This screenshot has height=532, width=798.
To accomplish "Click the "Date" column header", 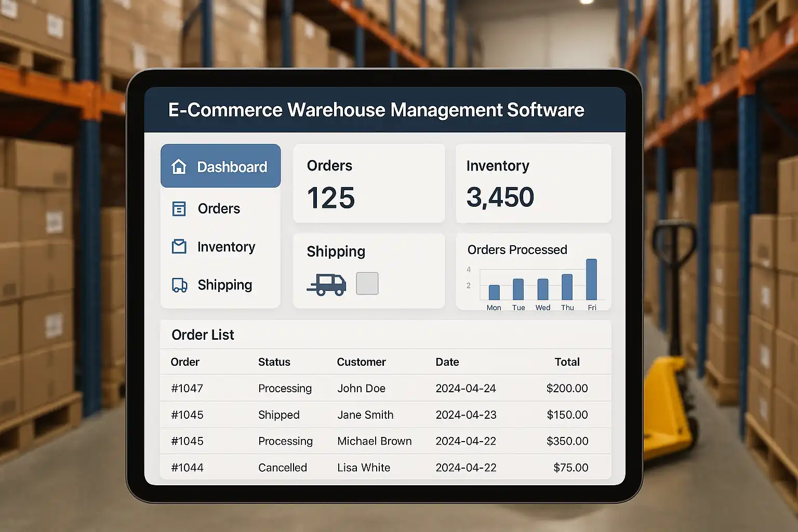I will click(x=447, y=362).
